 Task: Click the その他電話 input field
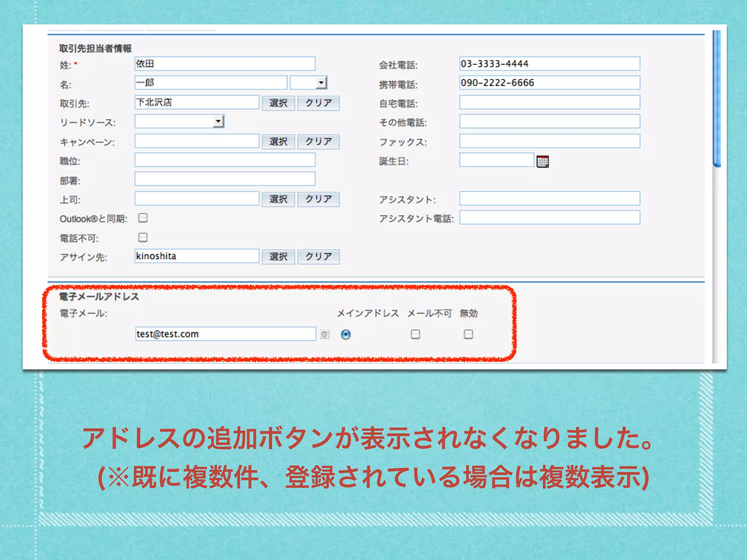tap(550, 121)
